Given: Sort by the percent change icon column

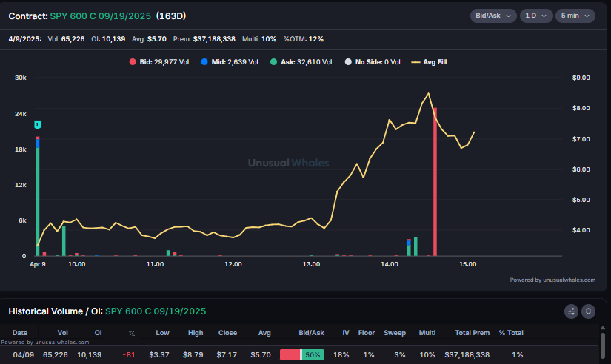Looking at the screenshot, I should 132,333.
